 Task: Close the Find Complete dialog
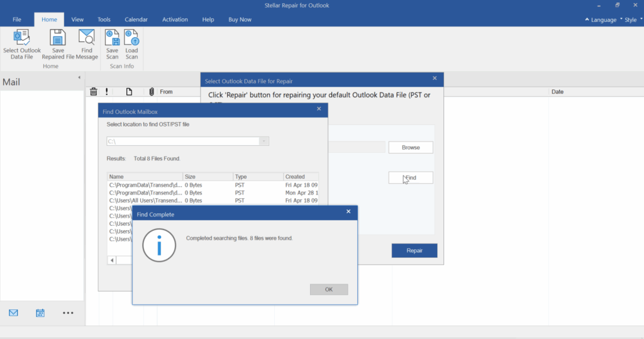348,211
